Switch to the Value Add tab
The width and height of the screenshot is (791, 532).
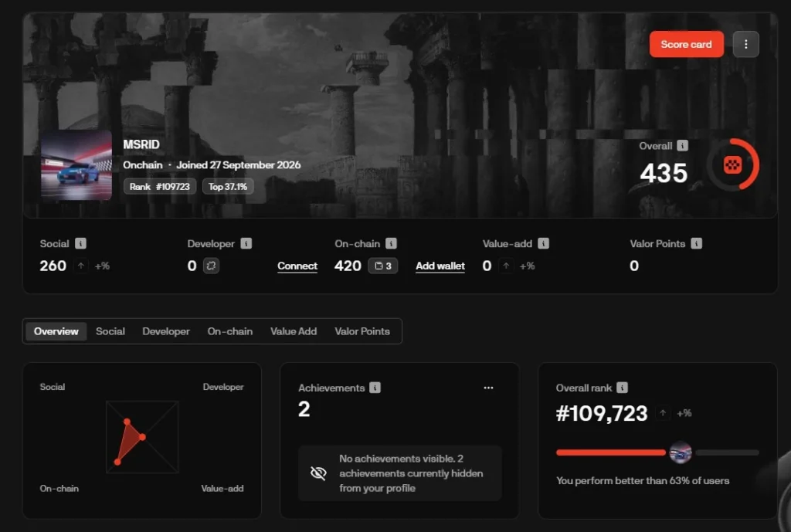pos(294,331)
